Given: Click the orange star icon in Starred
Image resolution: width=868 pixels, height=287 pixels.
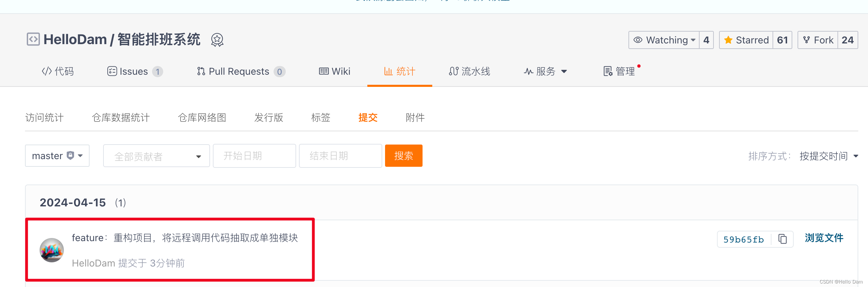Looking at the screenshot, I should [728, 40].
